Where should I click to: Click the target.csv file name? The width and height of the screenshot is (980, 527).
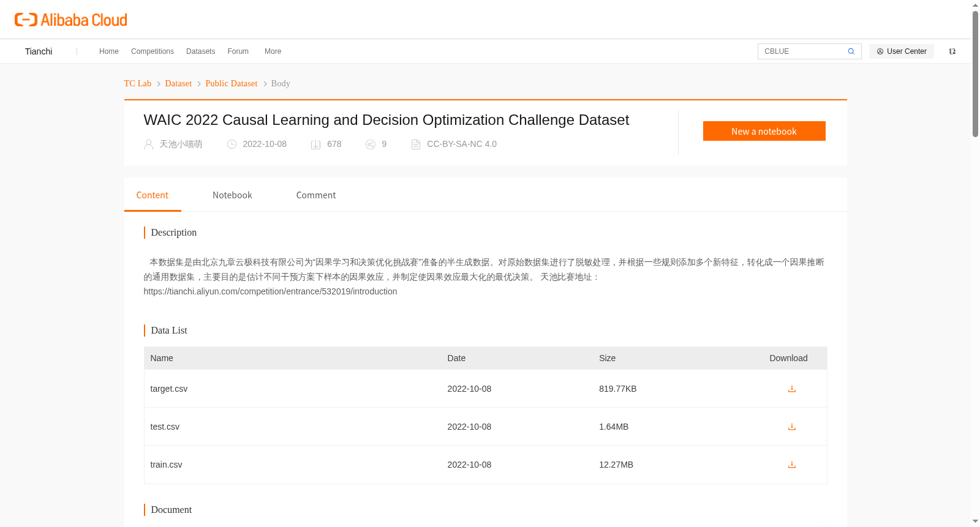pos(169,389)
